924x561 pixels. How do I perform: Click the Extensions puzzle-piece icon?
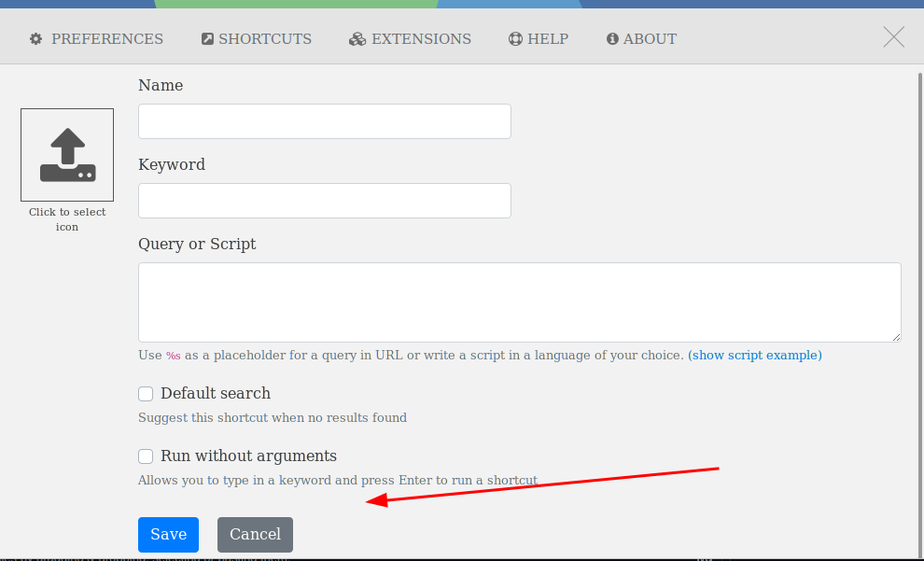(357, 38)
